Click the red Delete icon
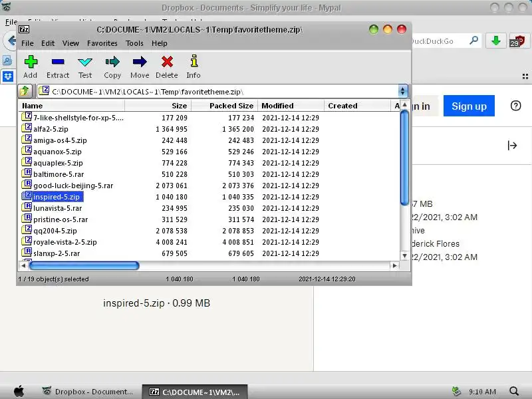 tap(167, 62)
